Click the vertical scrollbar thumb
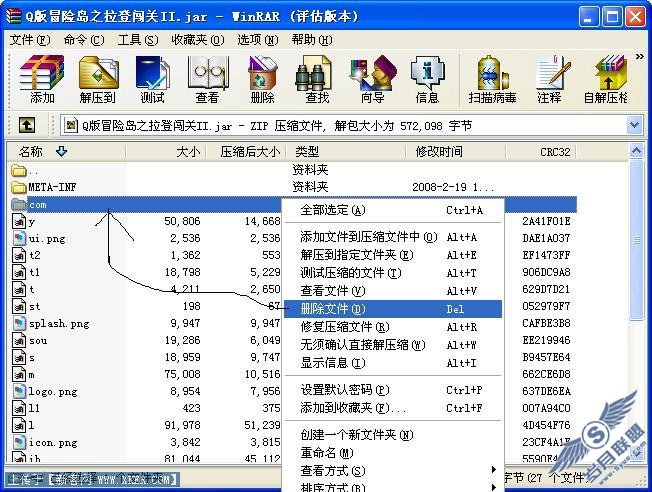 [x=636, y=240]
